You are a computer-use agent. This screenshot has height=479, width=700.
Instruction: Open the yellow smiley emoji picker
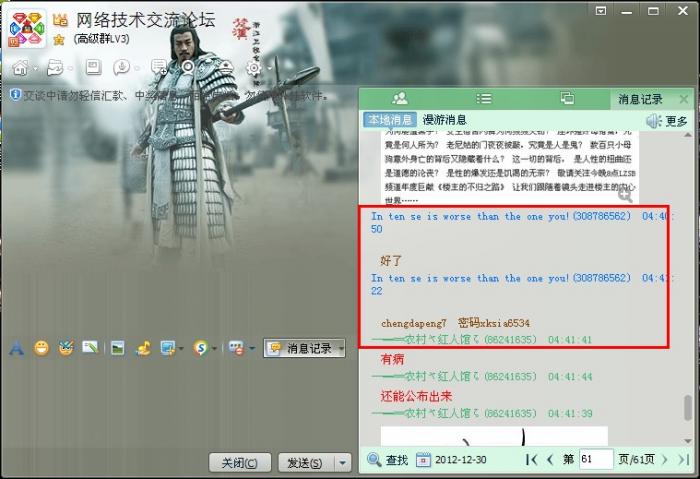[42, 348]
